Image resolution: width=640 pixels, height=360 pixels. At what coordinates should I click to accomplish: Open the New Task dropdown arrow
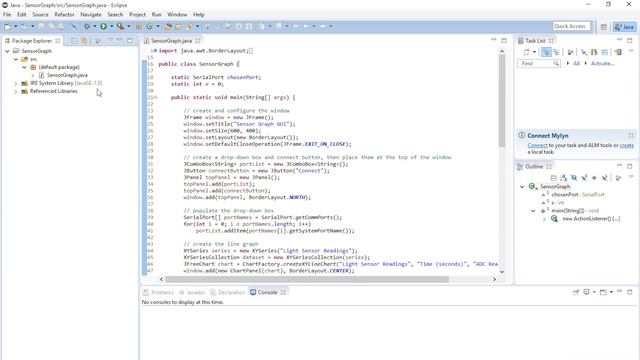point(534,52)
